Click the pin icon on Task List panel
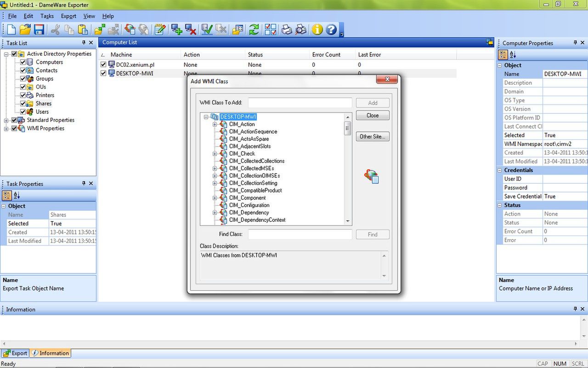 tap(84, 42)
